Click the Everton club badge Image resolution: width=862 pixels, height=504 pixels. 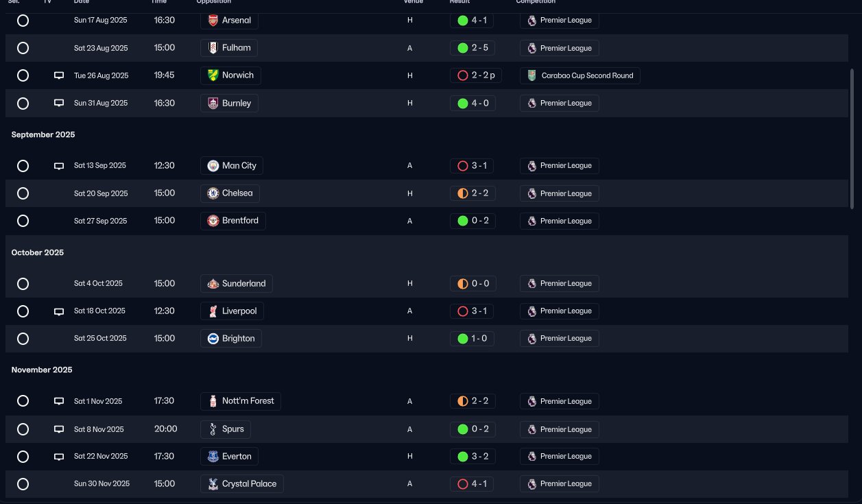pos(213,457)
